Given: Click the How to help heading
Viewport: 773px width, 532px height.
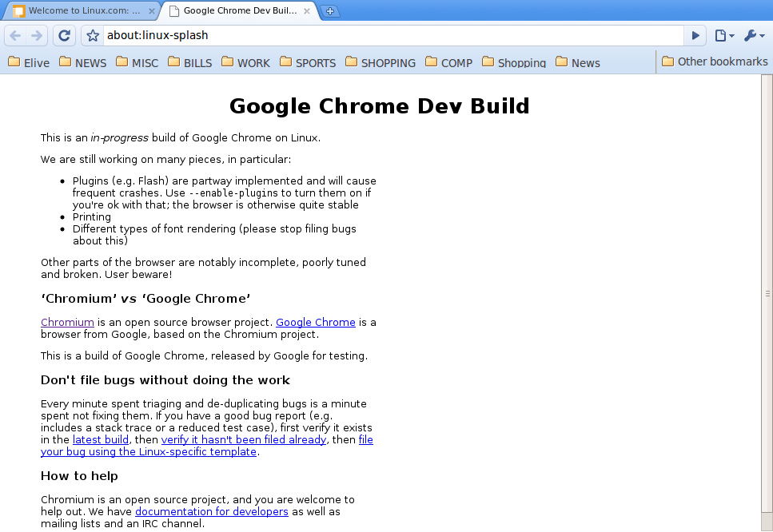Looking at the screenshot, I should 79,476.
